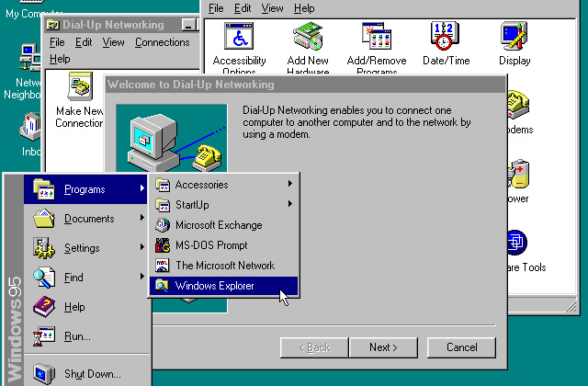Choose MS-DOS Prompt text in Programs menu
Image resolution: width=588 pixels, height=386 pixels.
coord(211,245)
